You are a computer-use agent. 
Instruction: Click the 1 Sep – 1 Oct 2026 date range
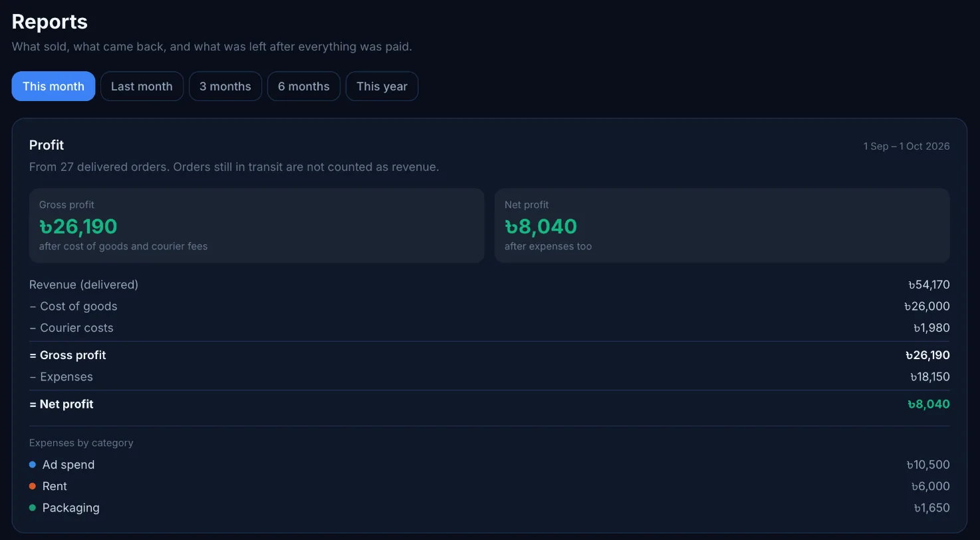(906, 146)
